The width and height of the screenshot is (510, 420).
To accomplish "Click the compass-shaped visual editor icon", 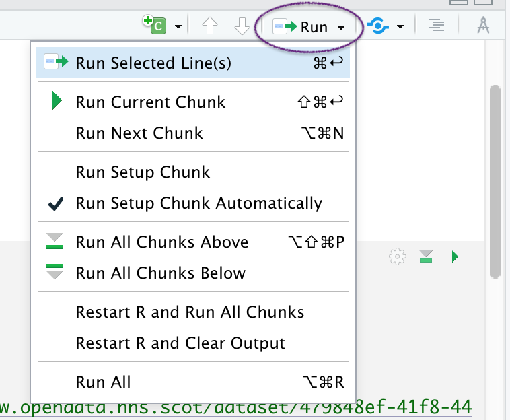I will click(x=483, y=26).
